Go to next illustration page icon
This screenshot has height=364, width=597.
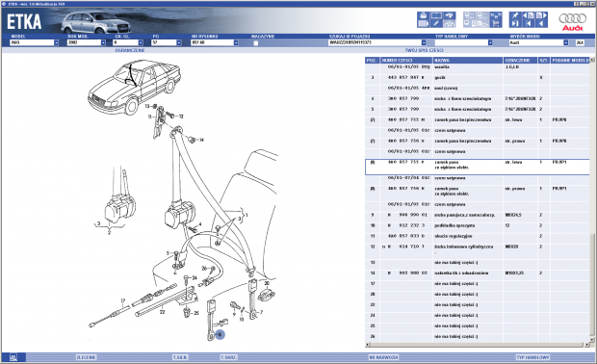pyautogui.click(x=541, y=15)
